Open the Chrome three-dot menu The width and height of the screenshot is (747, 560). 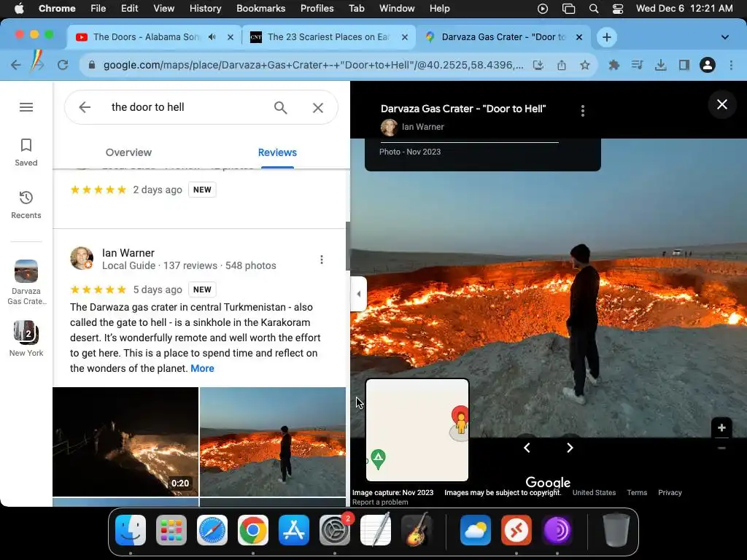731,65
